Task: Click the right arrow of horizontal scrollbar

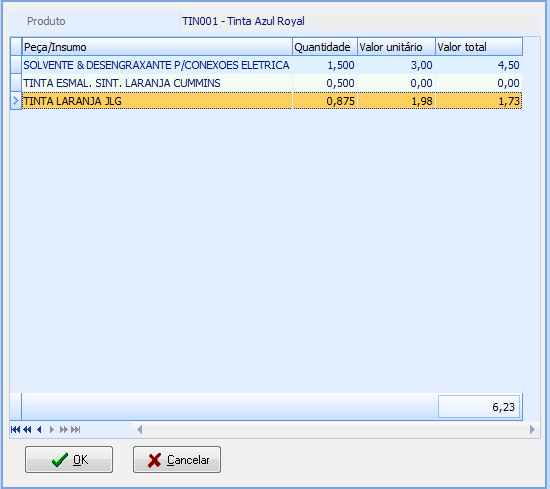Action: [532, 429]
